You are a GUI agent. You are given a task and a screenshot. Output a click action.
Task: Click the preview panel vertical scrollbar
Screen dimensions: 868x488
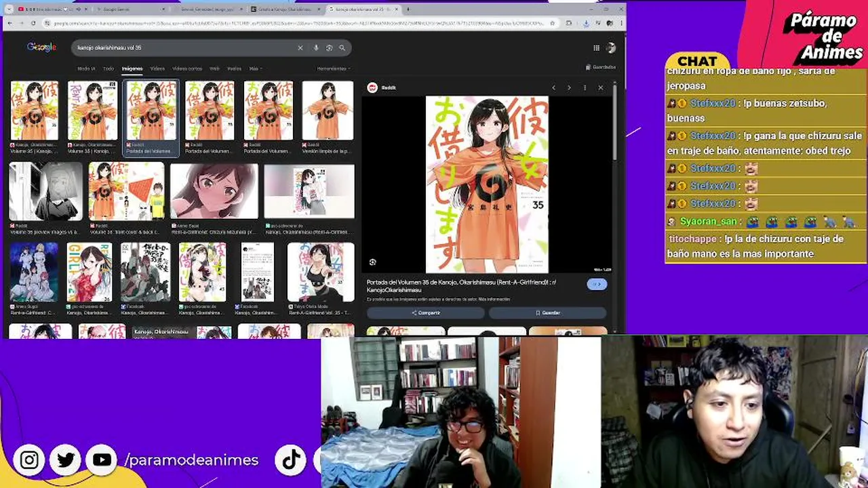(x=614, y=122)
